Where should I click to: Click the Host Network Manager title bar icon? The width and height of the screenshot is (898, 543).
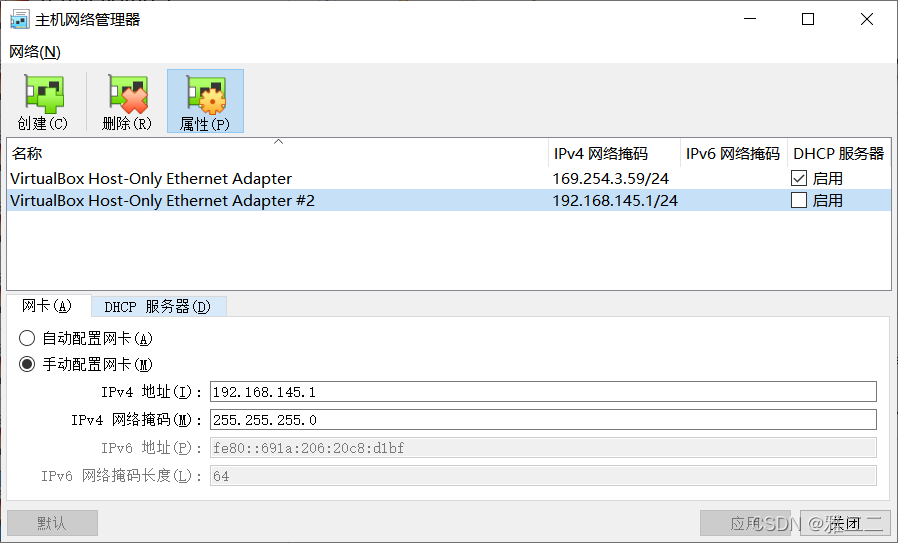(19, 19)
